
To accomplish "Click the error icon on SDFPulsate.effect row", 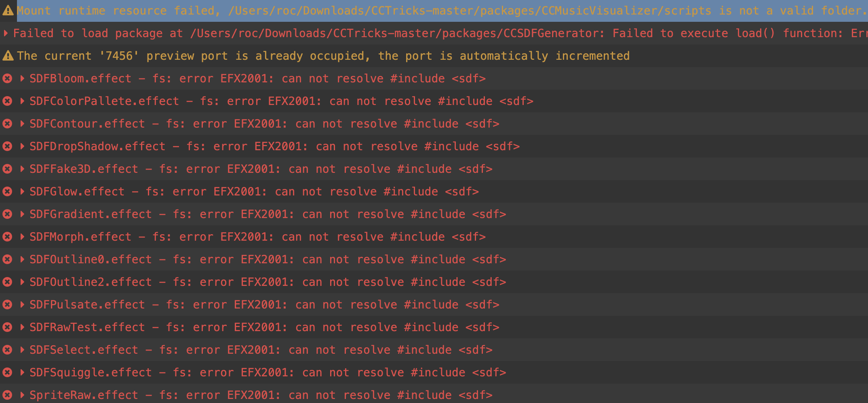I will (x=7, y=304).
